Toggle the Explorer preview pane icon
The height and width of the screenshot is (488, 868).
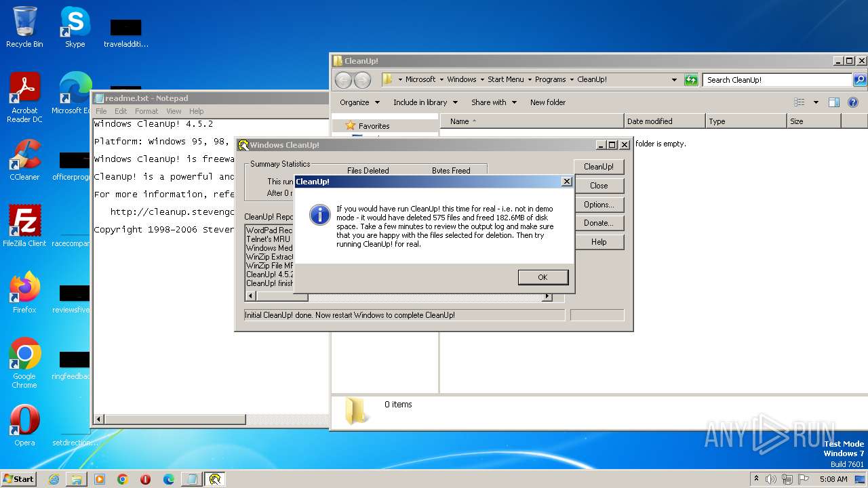pyautogui.click(x=834, y=102)
